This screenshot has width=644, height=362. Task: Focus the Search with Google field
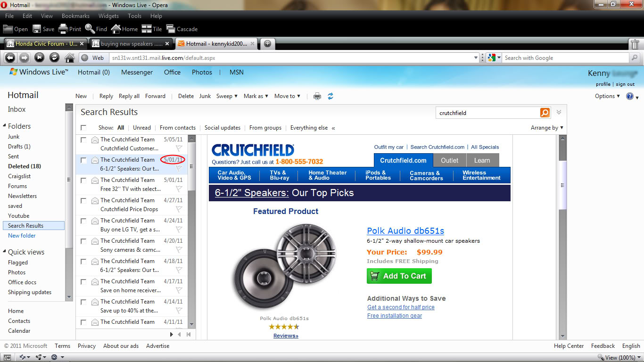566,58
